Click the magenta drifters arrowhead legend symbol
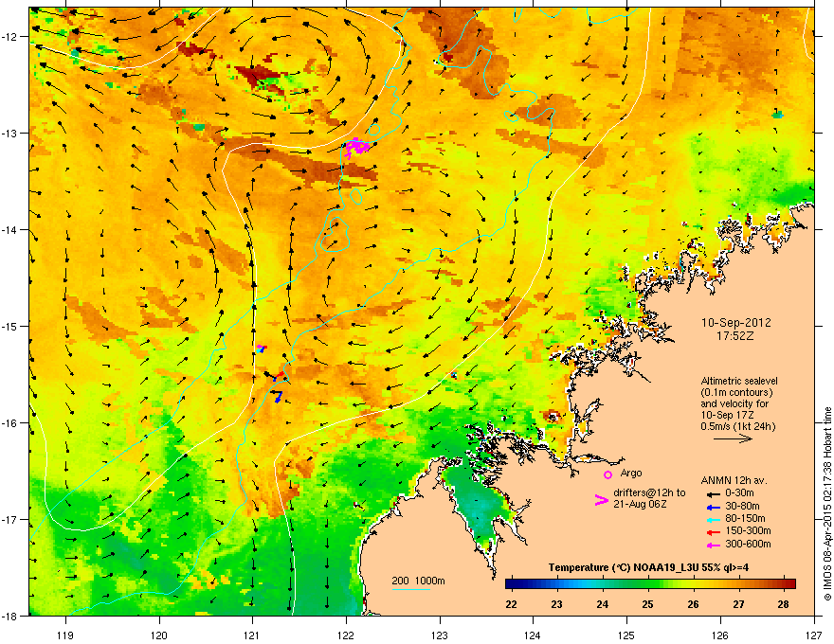The width and height of the screenshot is (834, 644). (601, 499)
